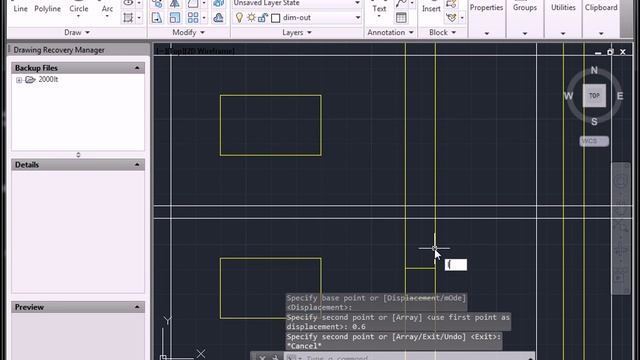Image resolution: width=640 pixels, height=360 pixels.
Task: Toggle layer on/off lightbulb for dim-out
Action: (240, 18)
